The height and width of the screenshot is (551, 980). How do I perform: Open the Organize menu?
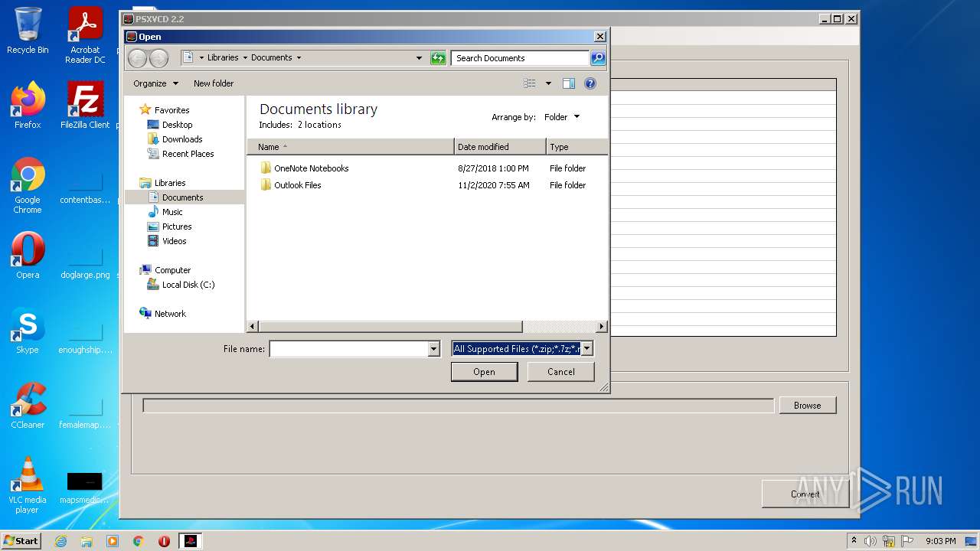pyautogui.click(x=155, y=83)
